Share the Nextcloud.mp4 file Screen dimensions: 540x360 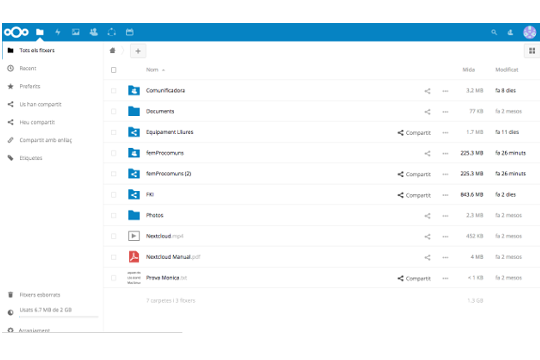pos(427,237)
